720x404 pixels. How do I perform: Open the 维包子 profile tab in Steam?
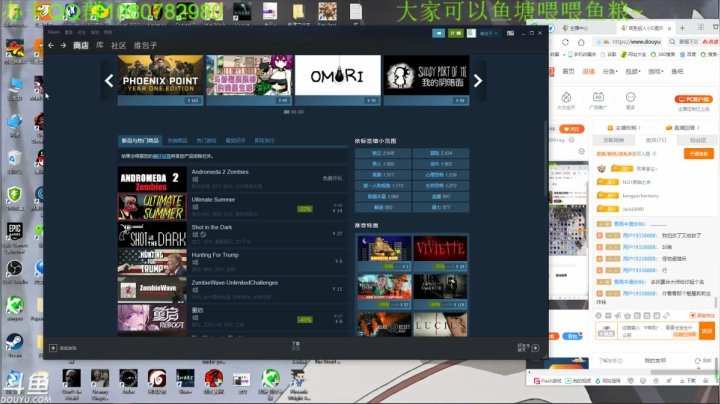tap(145, 45)
